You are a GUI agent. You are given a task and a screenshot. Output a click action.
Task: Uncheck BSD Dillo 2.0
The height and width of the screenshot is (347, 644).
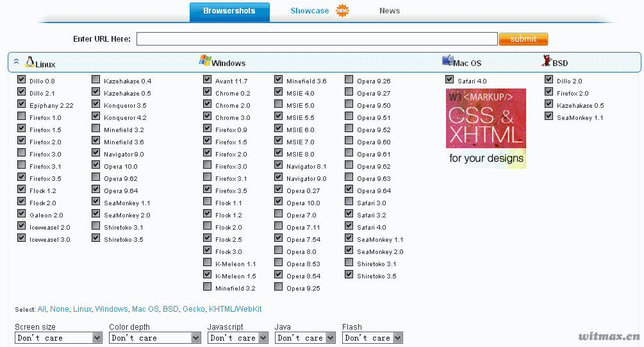pyautogui.click(x=549, y=79)
